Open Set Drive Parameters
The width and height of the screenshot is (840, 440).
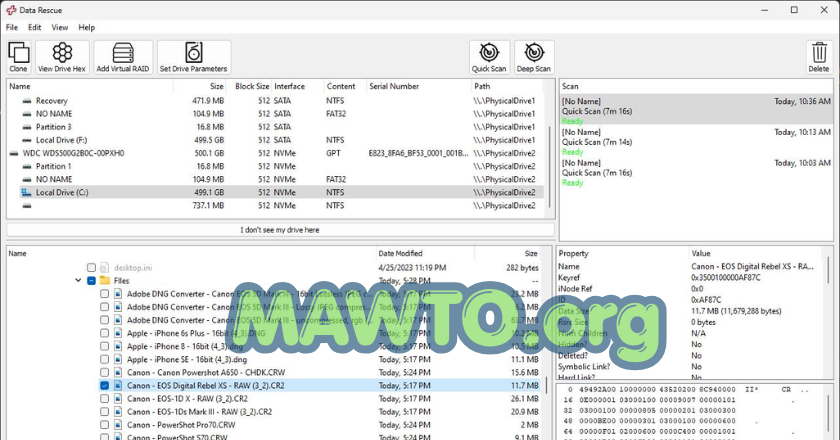[x=193, y=56]
